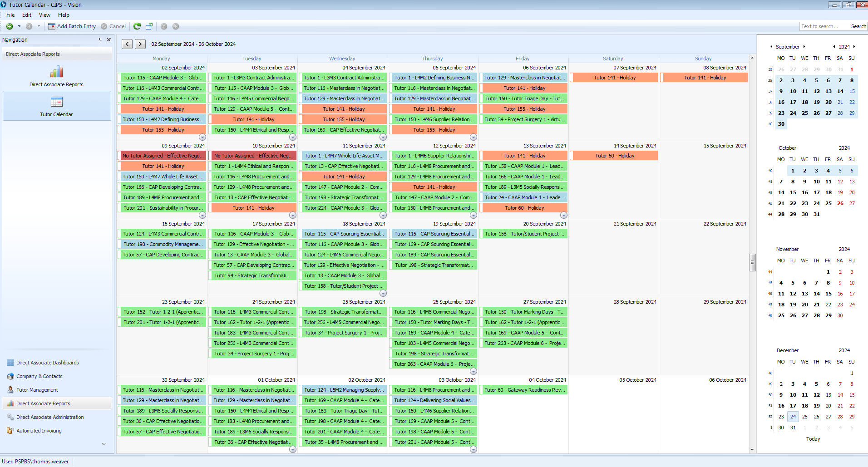This screenshot has width=868, height=467.
Task: Click the Direct Associate Reports group header
Action: click(57, 54)
